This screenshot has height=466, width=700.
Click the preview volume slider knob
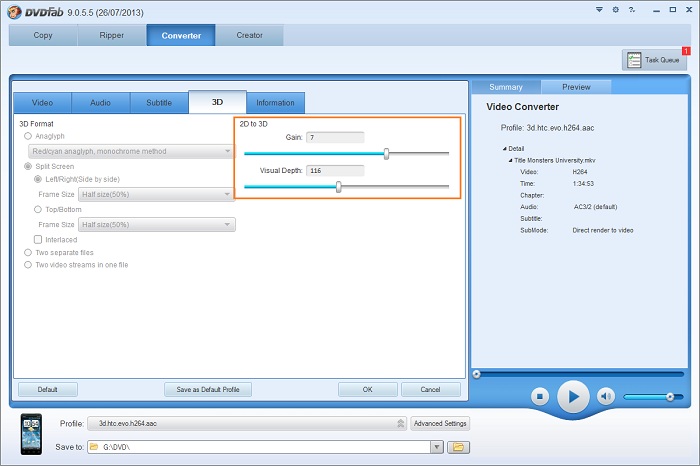coord(670,396)
